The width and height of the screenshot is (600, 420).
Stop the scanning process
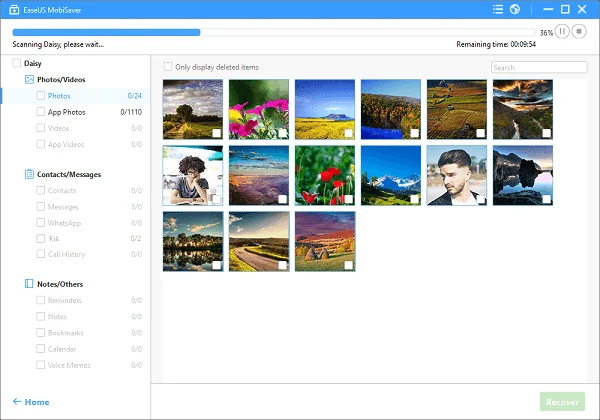(x=581, y=32)
